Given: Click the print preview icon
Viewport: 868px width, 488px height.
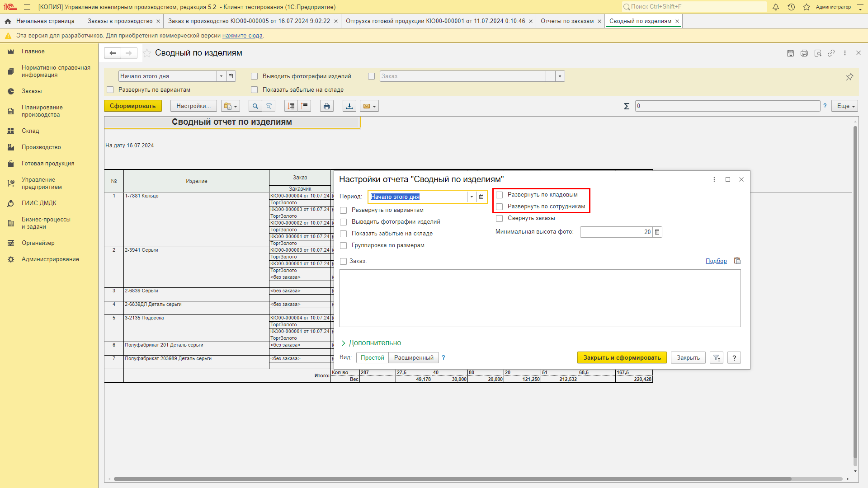Looking at the screenshot, I should 817,53.
